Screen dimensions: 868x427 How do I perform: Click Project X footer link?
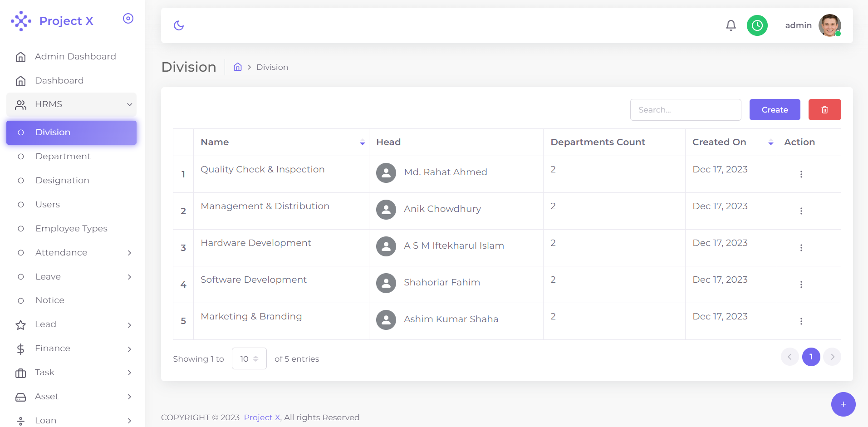coord(262,417)
